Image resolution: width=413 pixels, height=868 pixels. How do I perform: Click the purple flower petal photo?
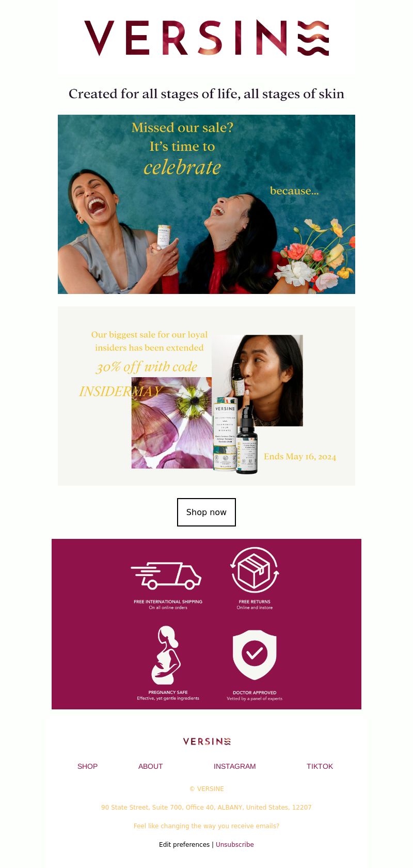(172, 423)
